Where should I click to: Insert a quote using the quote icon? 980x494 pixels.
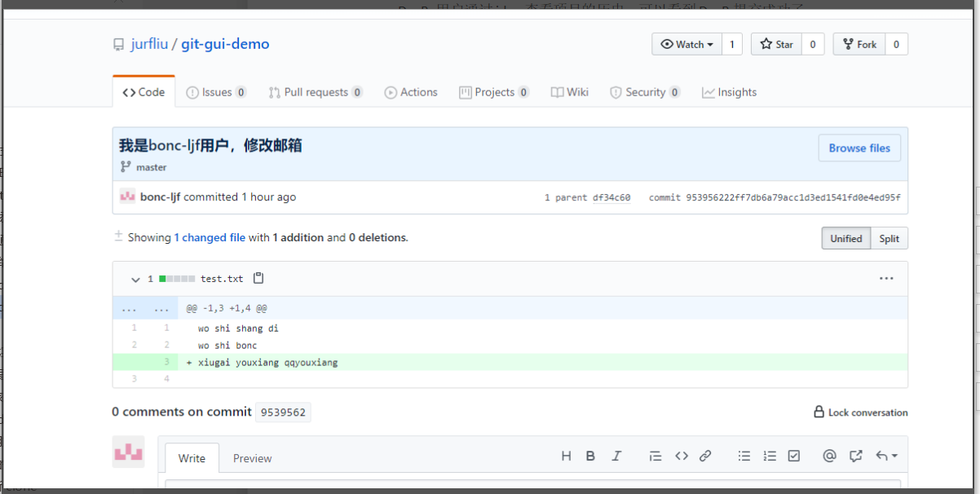click(656, 456)
